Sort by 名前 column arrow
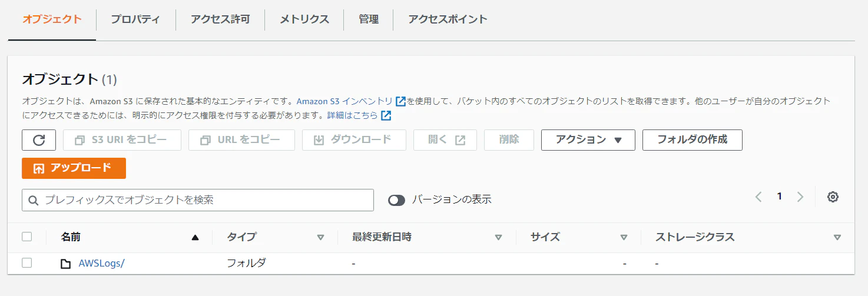Viewport: 868px width, 296px height. [196, 238]
